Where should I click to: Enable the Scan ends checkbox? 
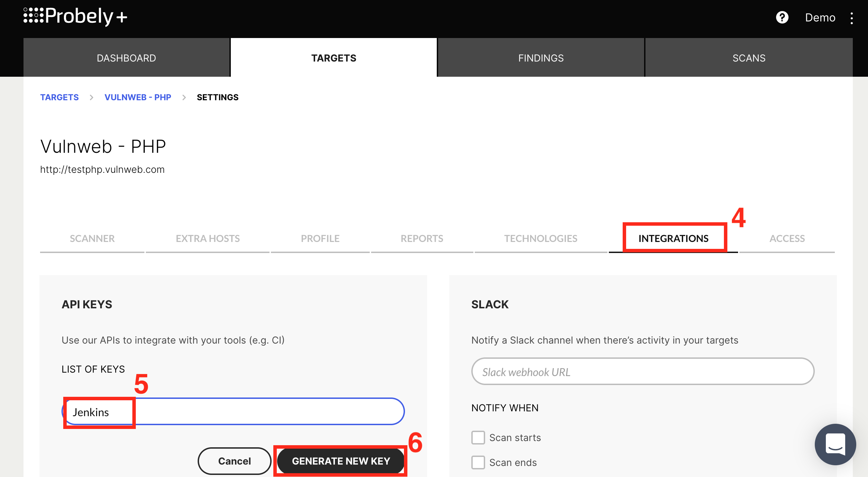pyautogui.click(x=478, y=462)
